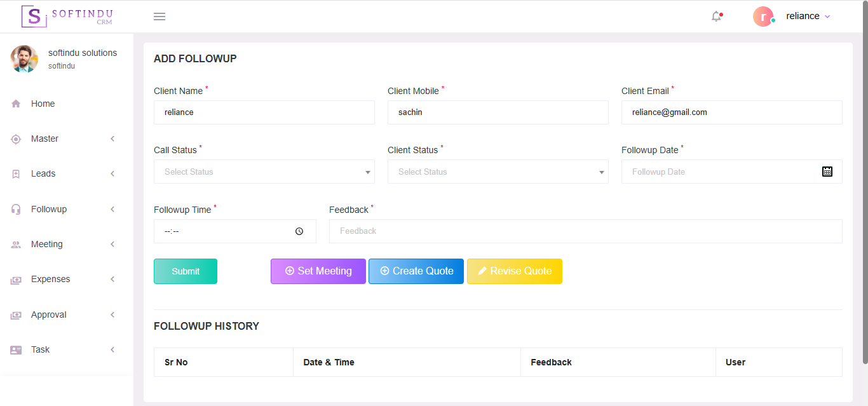868x406 pixels.
Task: Click the Expenses sidebar icon
Action: (15, 279)
